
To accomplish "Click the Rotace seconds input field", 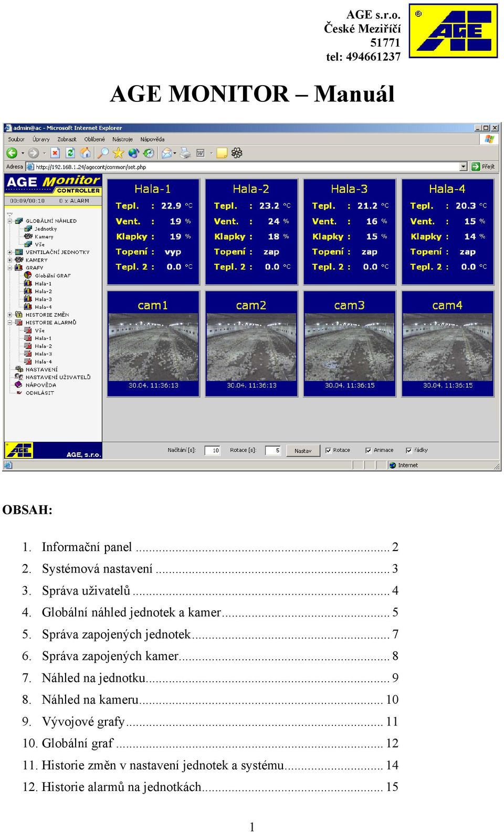I will point(273,451).
